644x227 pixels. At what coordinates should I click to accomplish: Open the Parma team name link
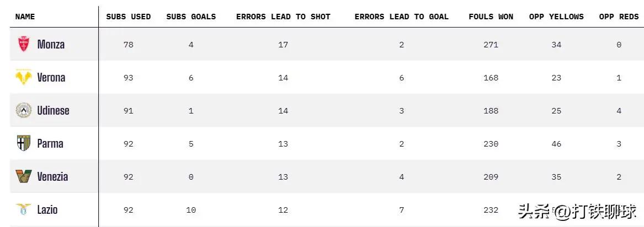pos(50,143)
